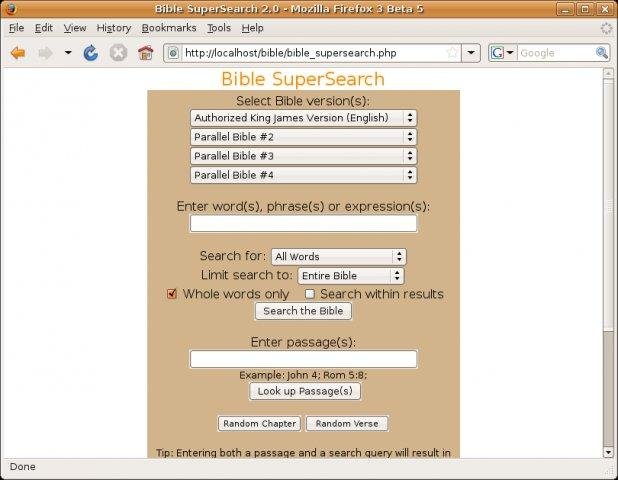Open the View menu
The height and width of the screenshot is (480, 618).
75,28
